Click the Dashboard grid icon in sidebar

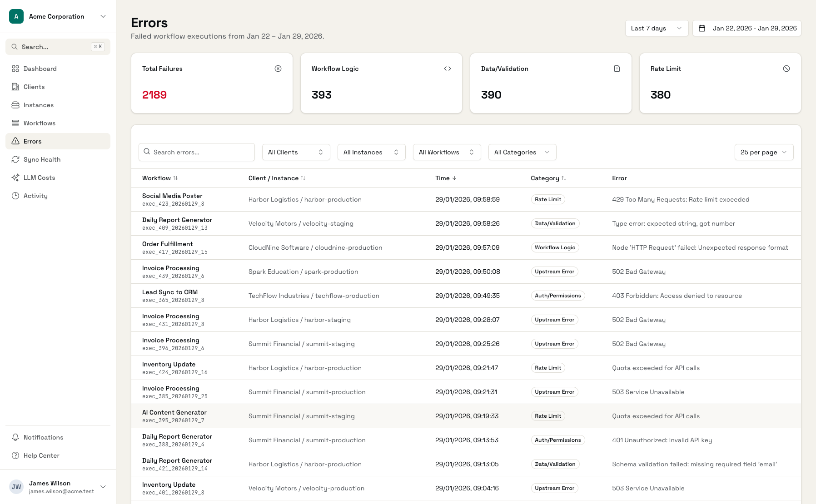point(15,69)
